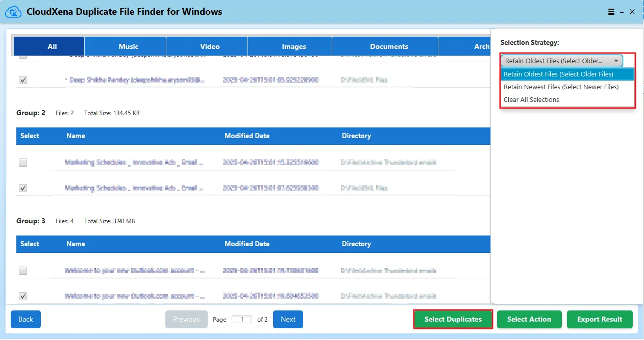Switch to the Images tab

[x=294, y=46]
